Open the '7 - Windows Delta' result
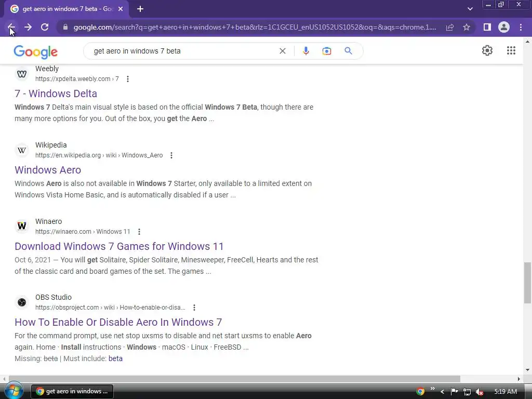This screenshot has height=399, width=532. coord(56,94)
